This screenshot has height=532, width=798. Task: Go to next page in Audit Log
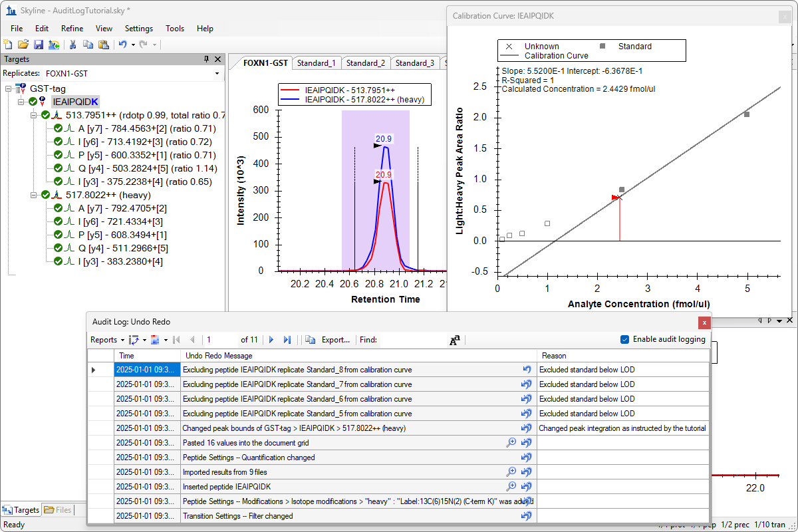(271, 340)
